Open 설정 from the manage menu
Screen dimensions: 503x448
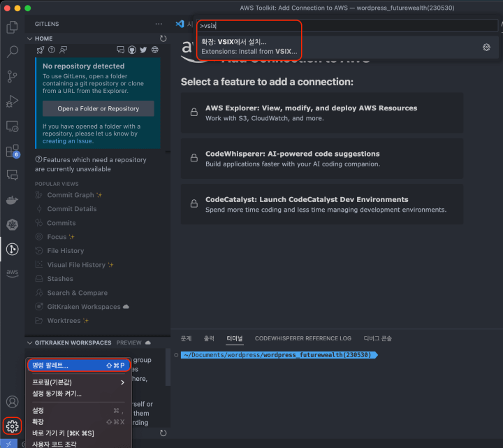[78, 411]
